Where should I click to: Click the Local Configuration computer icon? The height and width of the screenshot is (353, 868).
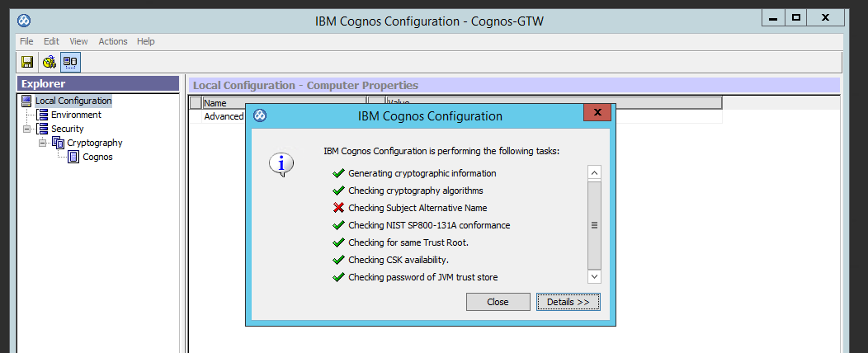click(26, 101)
